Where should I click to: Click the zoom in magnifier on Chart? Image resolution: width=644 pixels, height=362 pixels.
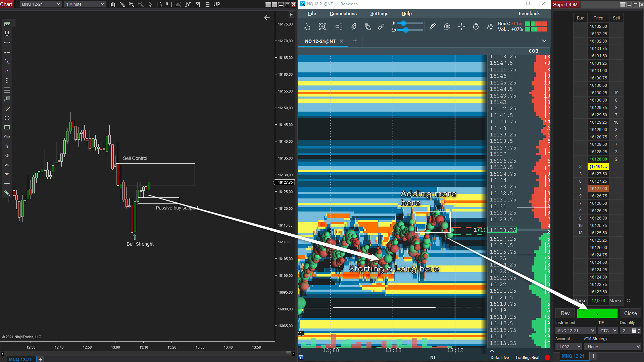click(x=132, y=4)
